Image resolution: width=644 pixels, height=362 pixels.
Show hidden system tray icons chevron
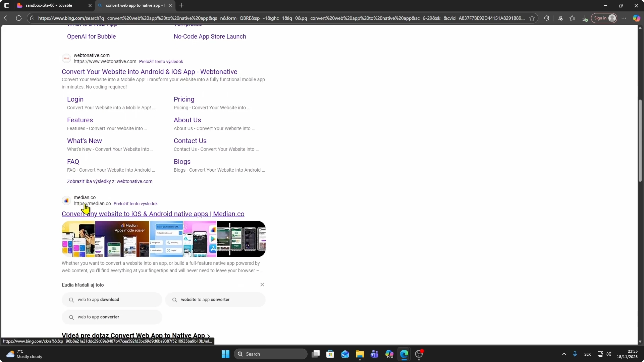point(564,354)
